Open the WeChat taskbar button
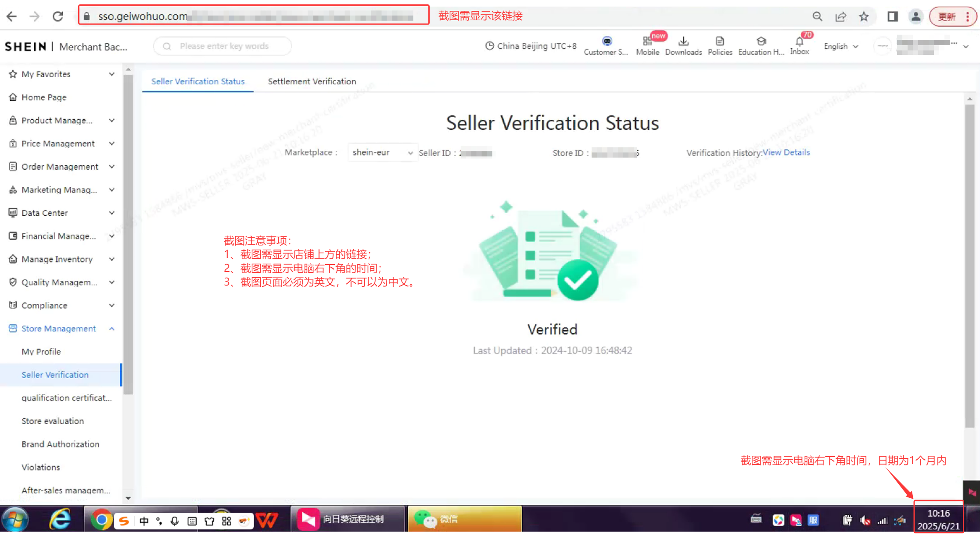This screenshot has height=536, width=980. coord(464,520)
